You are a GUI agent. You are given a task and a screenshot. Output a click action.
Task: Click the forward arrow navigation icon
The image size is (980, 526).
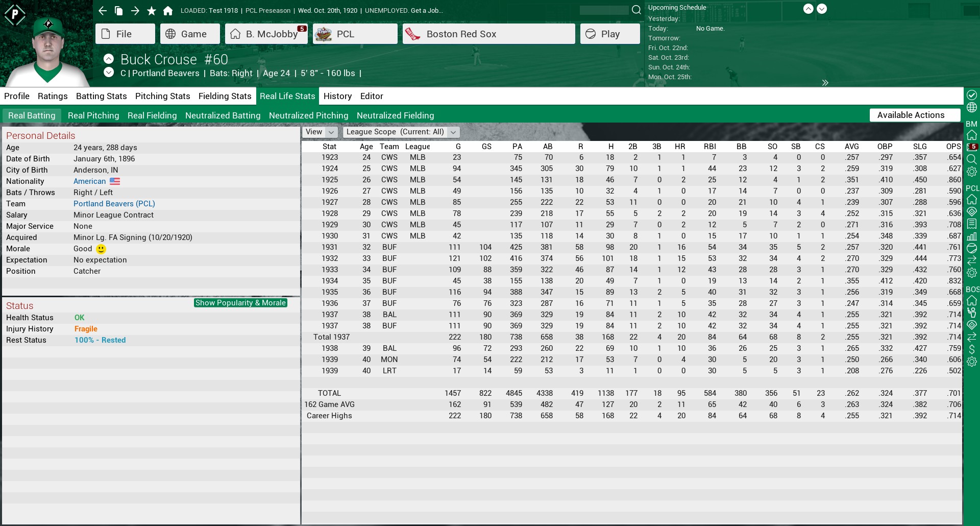135,10
